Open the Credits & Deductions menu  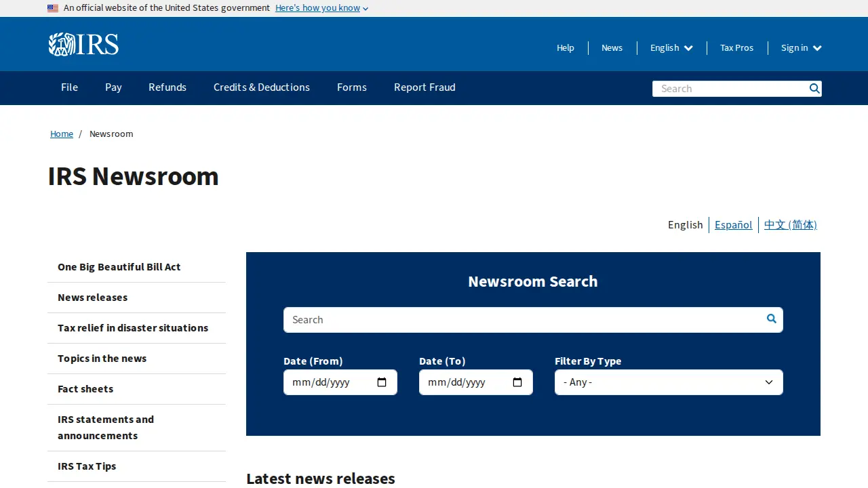click(262, 87)
